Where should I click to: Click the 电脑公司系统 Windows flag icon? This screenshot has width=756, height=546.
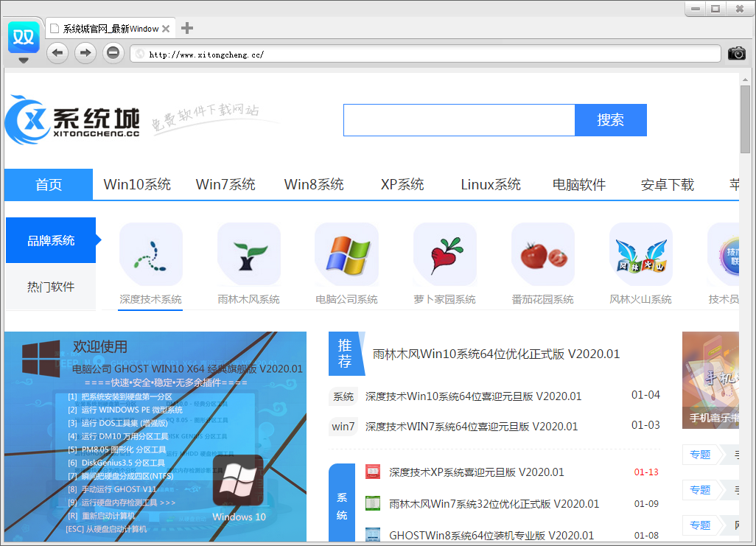click(x=347, y=254)
